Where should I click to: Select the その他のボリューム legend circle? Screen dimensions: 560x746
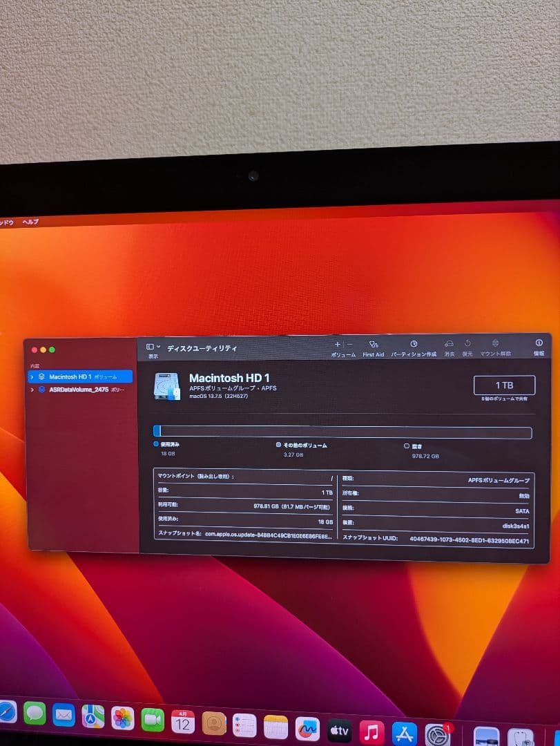(x=279, y=446)
